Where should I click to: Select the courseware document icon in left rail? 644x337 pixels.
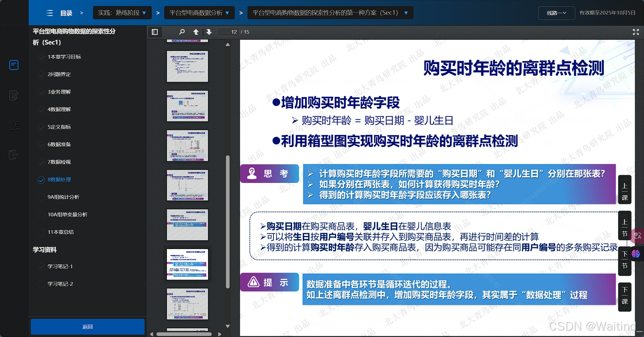[x=14, y=65]
